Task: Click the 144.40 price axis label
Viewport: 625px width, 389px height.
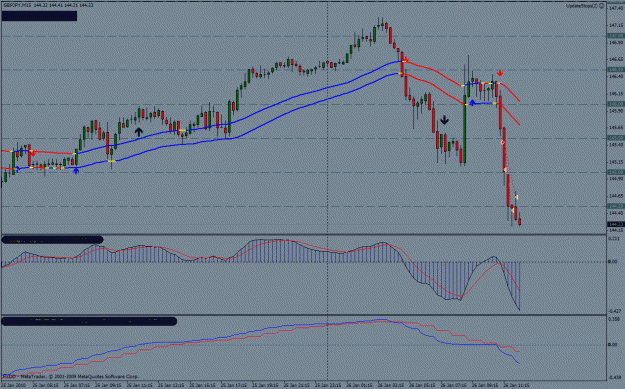Action: [616, 213]
